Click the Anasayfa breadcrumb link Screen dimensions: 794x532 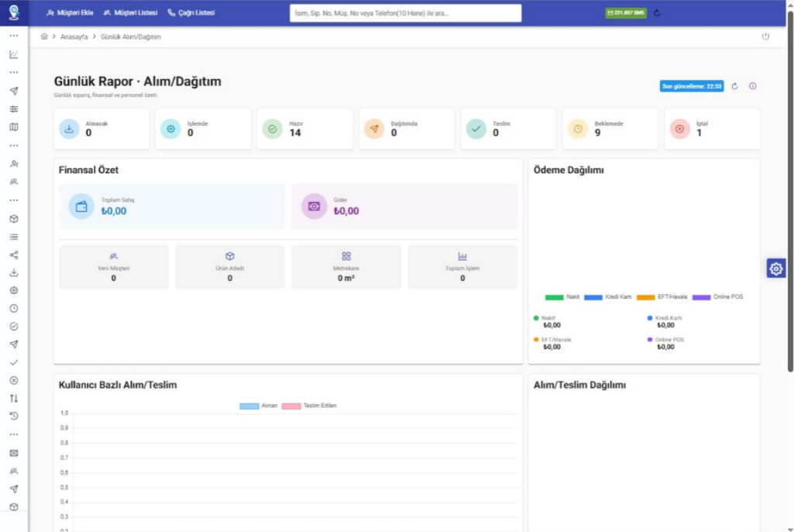click(74, 37)
